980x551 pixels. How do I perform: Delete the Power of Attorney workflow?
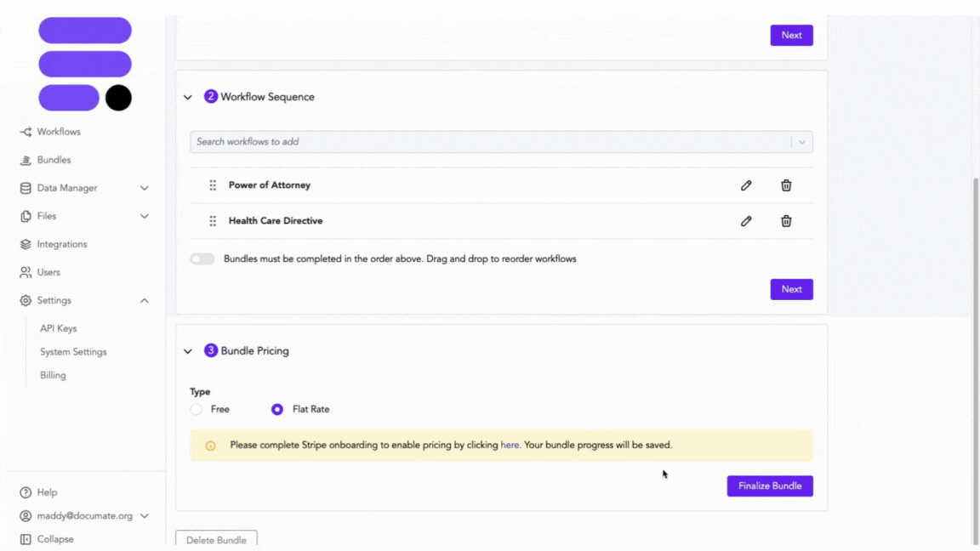tap(786, 185)
